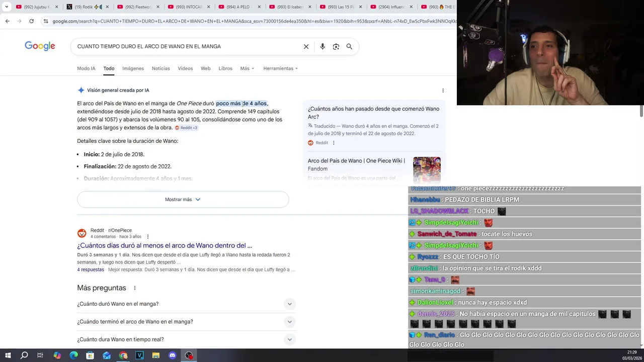Click the 4 respuestas link
Image resolution: width=644 pixels, height=362 pixels.
click(x=91, y=269)
